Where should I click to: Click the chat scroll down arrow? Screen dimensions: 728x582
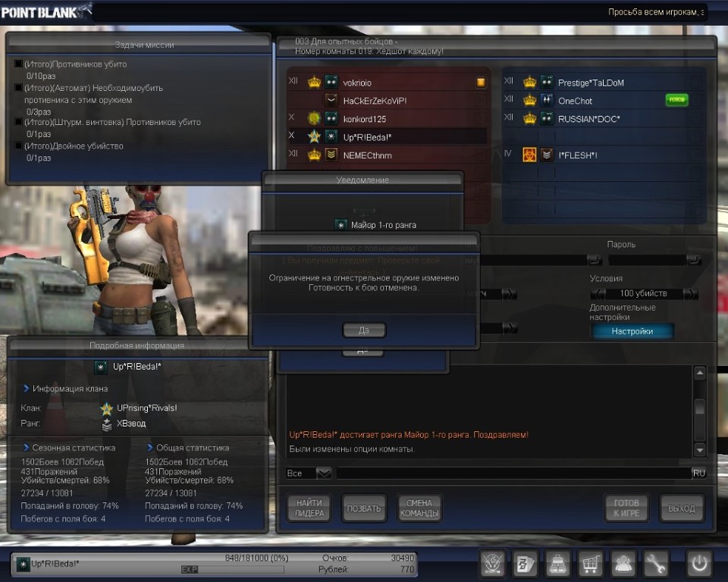(700, 449)
